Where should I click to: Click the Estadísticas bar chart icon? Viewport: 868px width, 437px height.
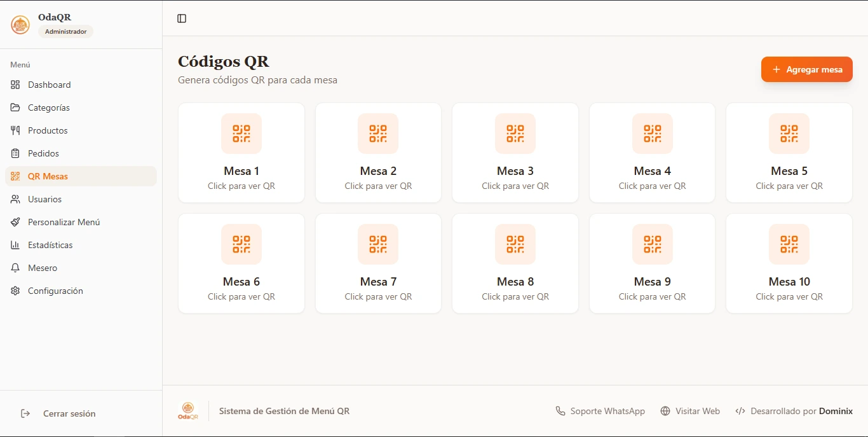pos(15,245)
